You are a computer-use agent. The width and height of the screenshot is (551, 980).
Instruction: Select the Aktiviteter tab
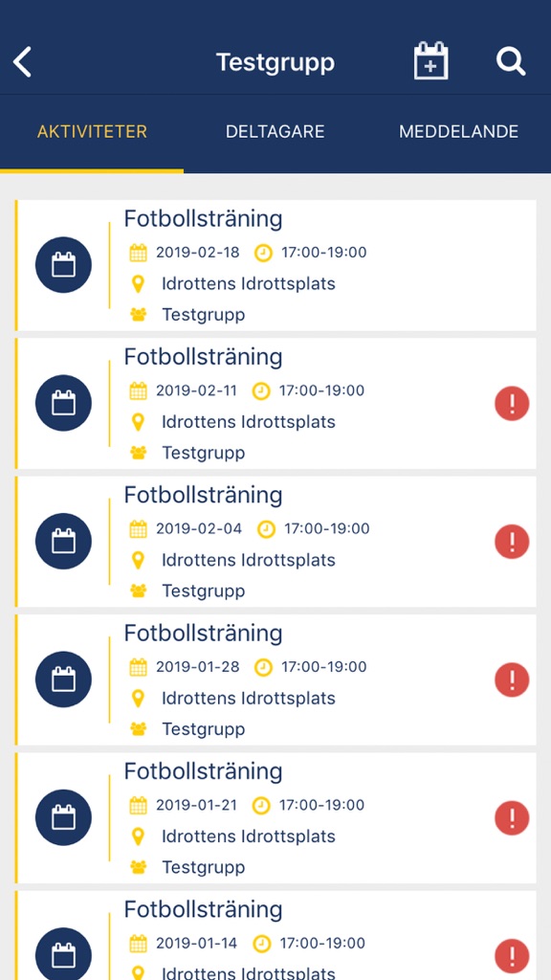[92, 132]
